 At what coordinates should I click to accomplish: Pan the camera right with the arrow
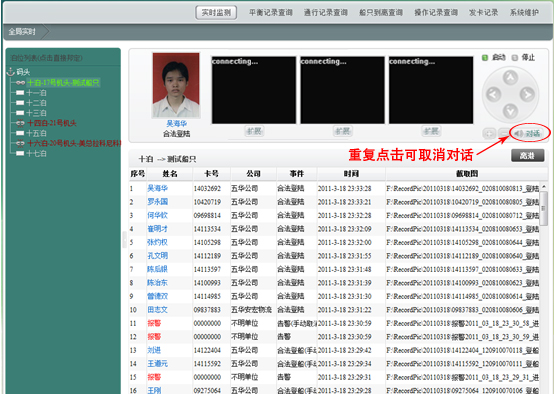pyautogui.click(x=527, y=94)
